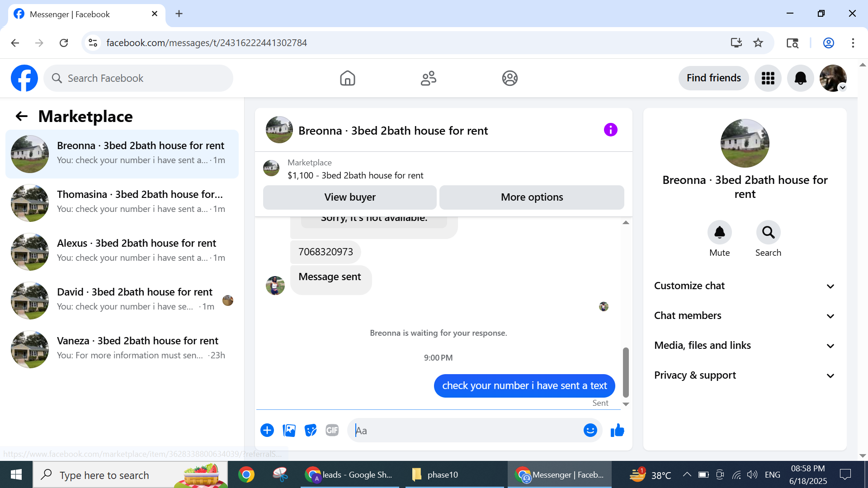Open the Notifications bell in header
The width and height of the screenshot is (868, 488).
[800, 78]
